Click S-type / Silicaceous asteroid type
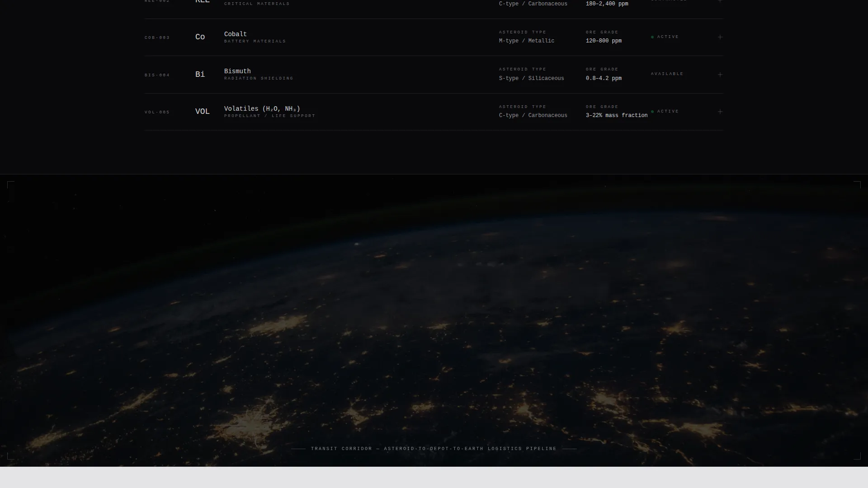The height and width of the screenshot is (488, 868). (x=532, y=79)
